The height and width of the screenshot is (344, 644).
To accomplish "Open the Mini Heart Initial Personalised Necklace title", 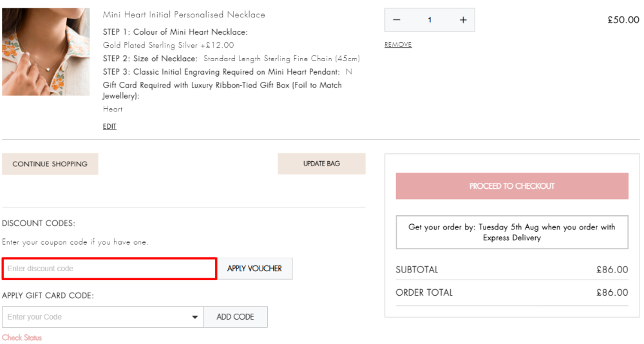I will (184, 15).
